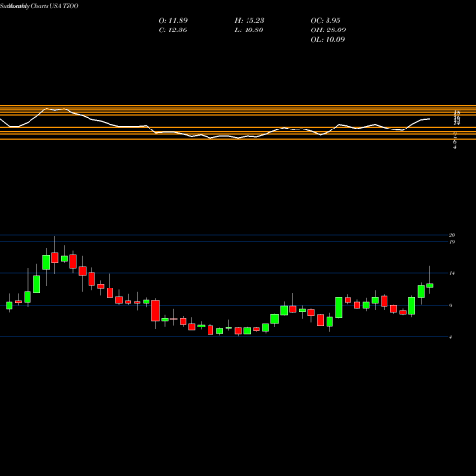Viewport: 476px width, 476px height.
Task: Select the low value 'L: 10.80'
Action: tap(248, 30)
